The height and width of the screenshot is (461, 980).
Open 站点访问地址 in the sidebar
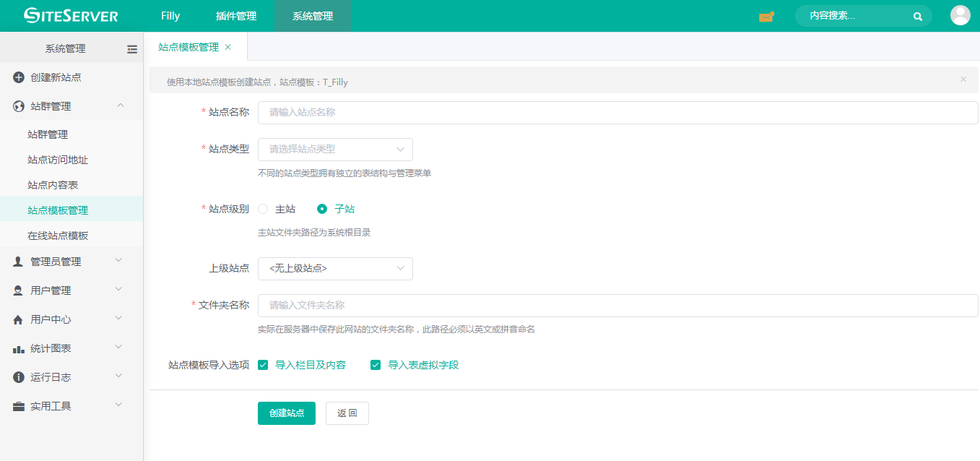[58, 160]
